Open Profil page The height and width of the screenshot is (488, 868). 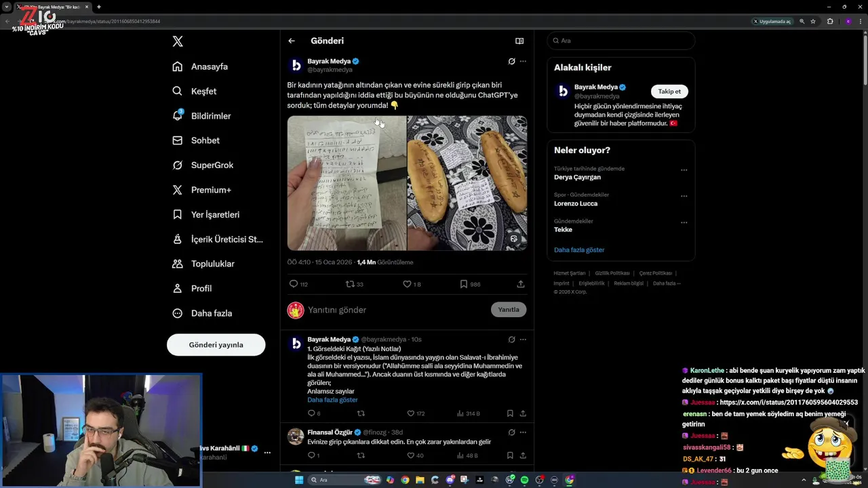192,288
